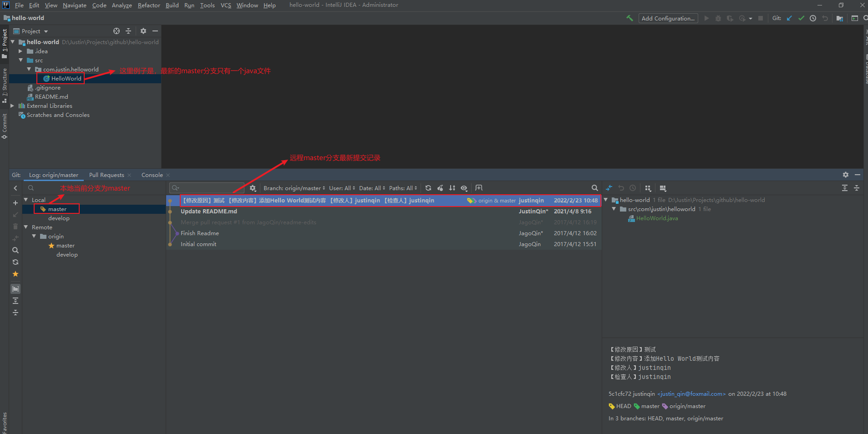Click Run Anything icon in main toolbar
Screen dimensions: 868x434
tap(855, 18)
